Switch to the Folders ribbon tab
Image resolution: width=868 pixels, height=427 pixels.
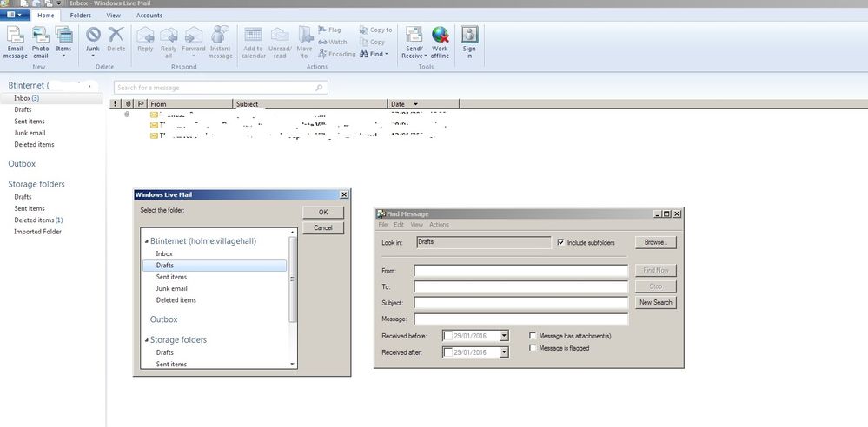[80, 16]
